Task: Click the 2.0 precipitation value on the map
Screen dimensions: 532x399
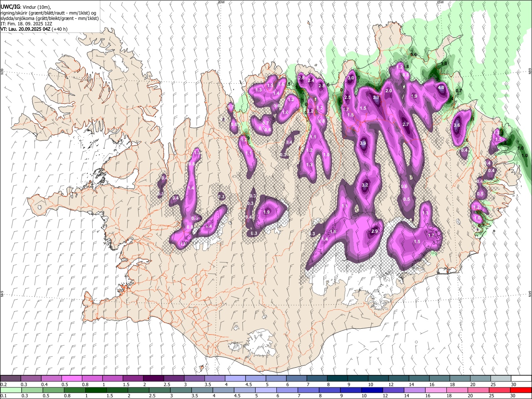Action: pyautogui.click(x=389, y=91)
